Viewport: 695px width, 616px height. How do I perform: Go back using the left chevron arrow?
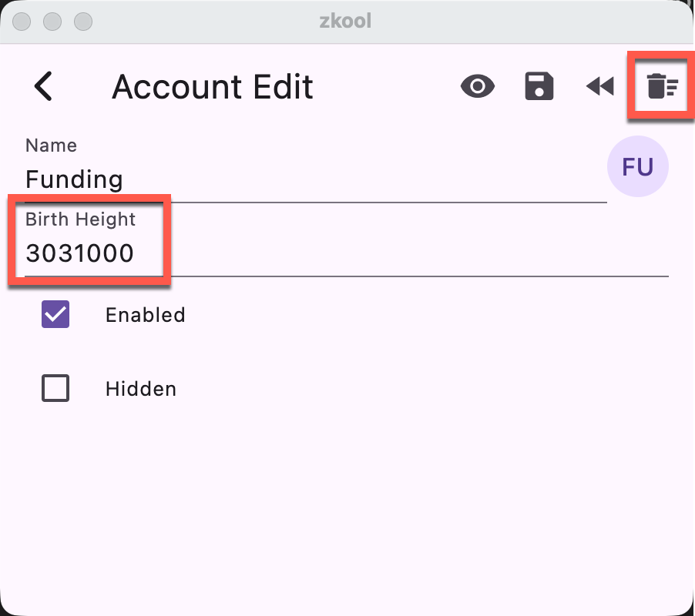click(44, 86)
